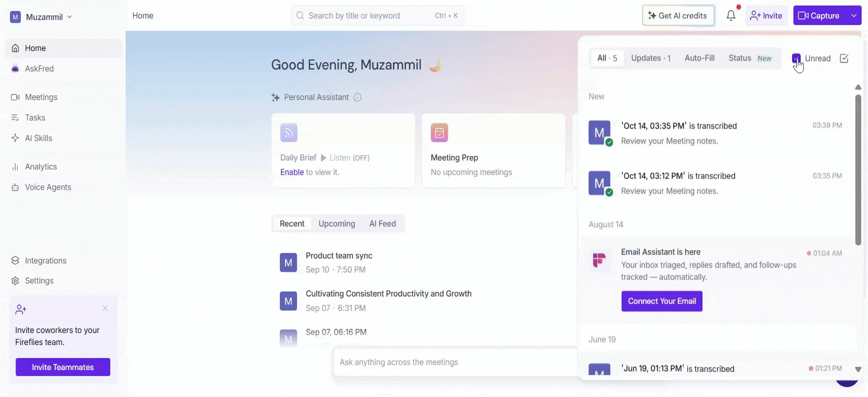
Task: Click the Email Assistant logo icon
Action: coord(599,260)
